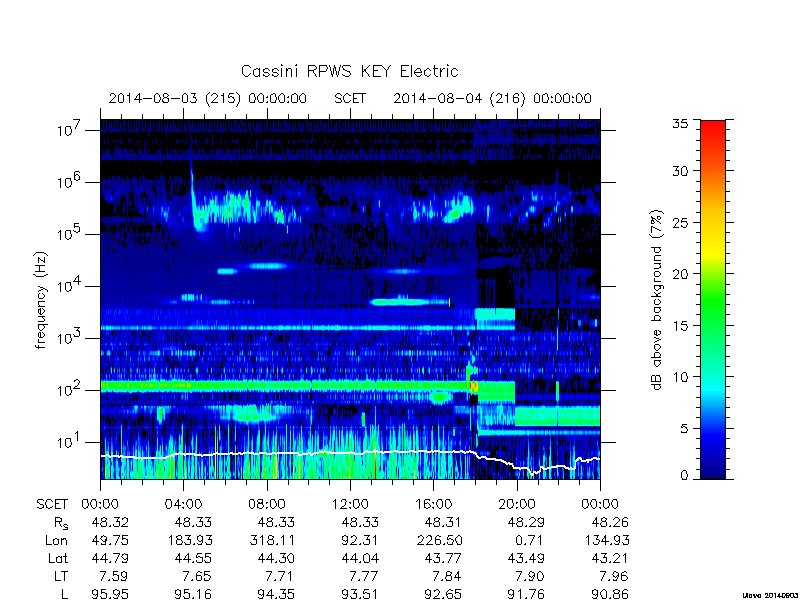Click the LT value 7.71

pos(280,577)
